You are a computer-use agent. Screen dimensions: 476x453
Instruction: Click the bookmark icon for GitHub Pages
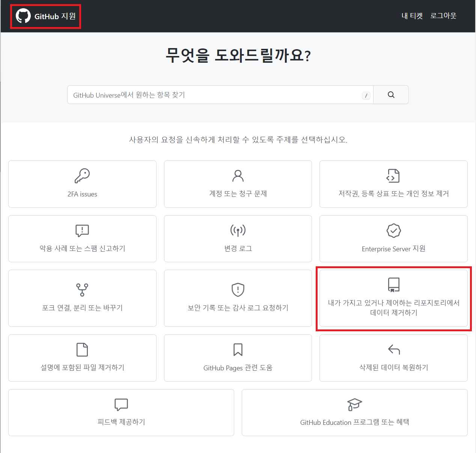click(238, 349)
